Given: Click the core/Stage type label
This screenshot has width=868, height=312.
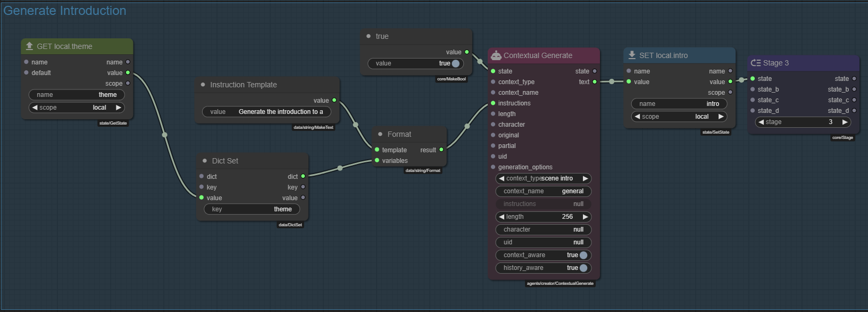Looking at the screenshot, I should coord(842,137).
